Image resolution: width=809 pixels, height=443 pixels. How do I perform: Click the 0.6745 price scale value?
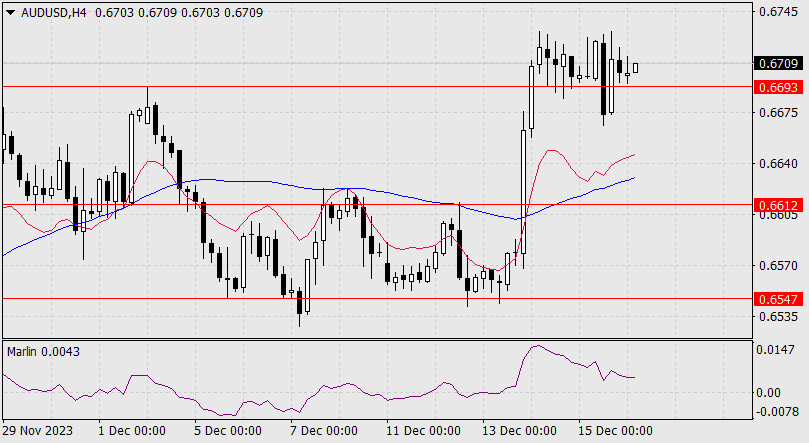778,12
